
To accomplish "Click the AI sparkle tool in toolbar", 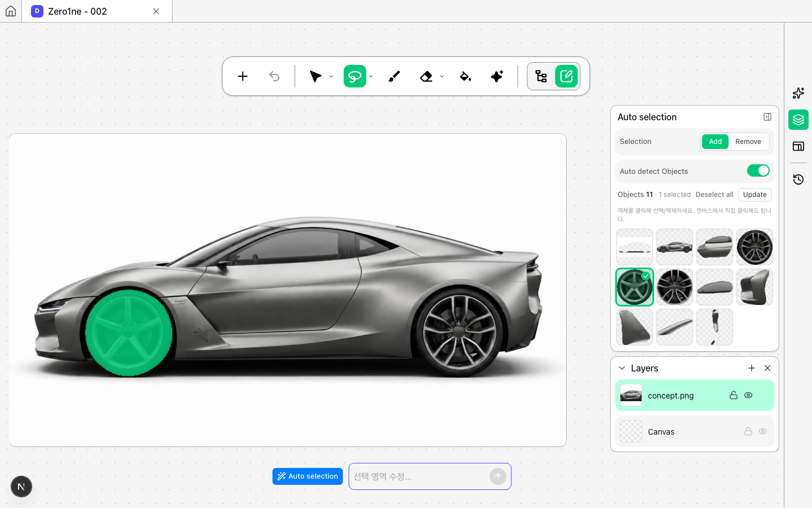I will pyautogui.click(x=497, y=76).
